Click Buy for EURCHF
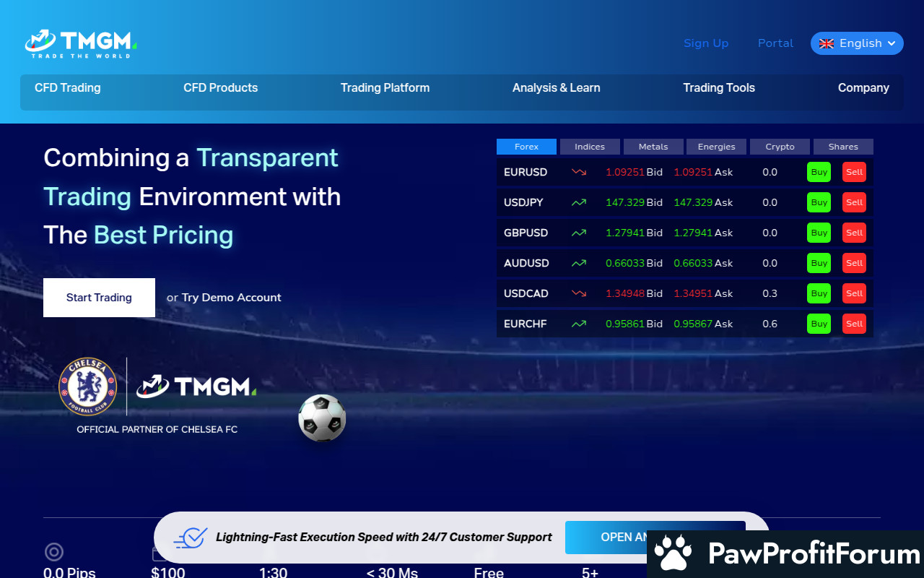 tap(819, 324)
